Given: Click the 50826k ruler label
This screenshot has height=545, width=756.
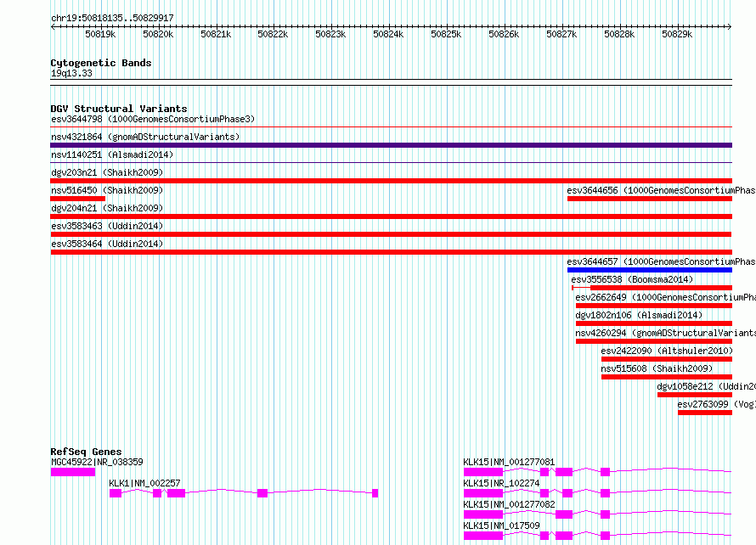Looking at the screenshot, I should pos(504,34).
